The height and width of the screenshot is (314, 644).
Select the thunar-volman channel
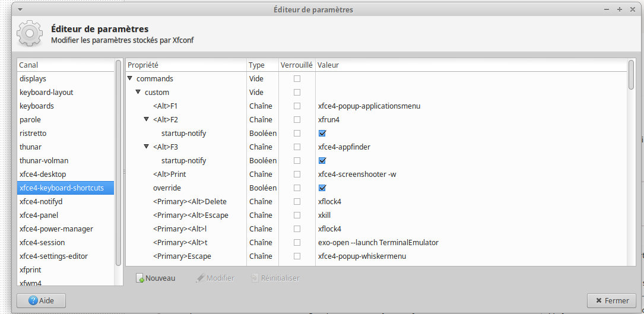[x=44, y=160]
